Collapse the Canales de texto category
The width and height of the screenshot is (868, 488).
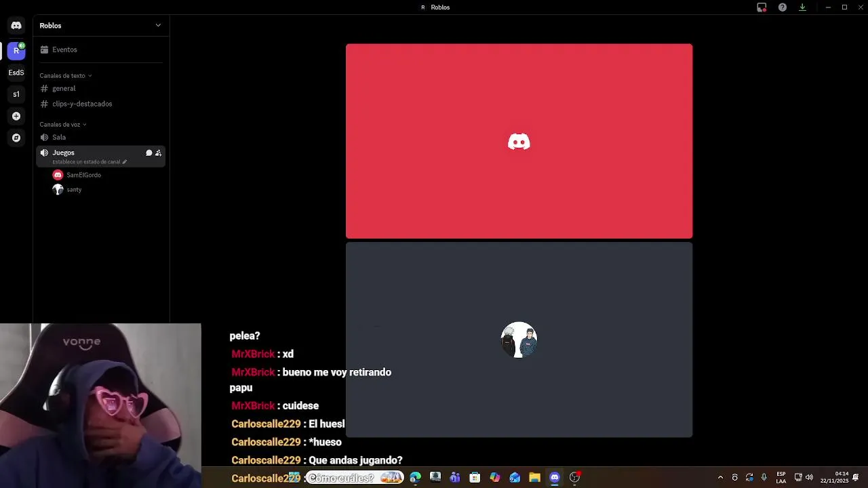(66, 76)
